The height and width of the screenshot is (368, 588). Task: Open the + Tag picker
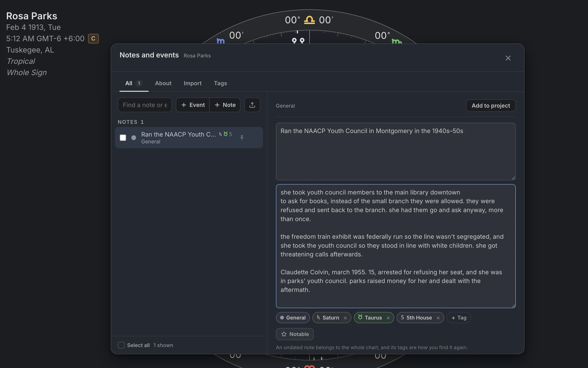459,318
